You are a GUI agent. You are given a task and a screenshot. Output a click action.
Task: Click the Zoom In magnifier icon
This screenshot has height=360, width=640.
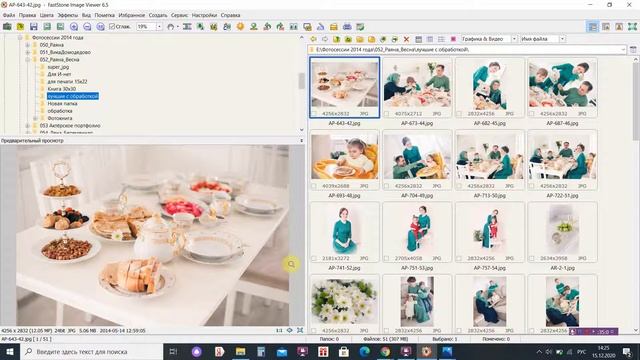pyautogui.click(x=74, y=27)
